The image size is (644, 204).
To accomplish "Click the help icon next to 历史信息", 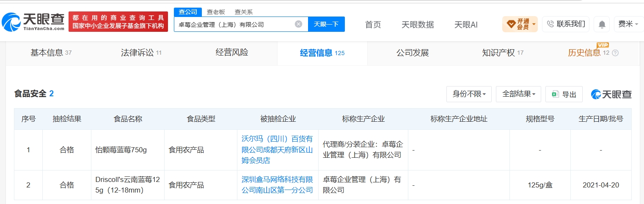I will [615, 53].
